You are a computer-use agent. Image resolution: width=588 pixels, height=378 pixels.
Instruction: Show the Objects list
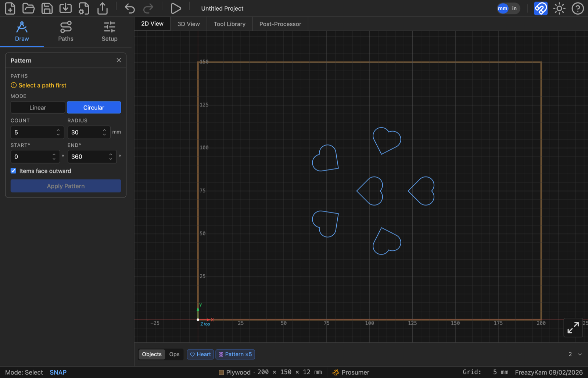tap(152, 354)
